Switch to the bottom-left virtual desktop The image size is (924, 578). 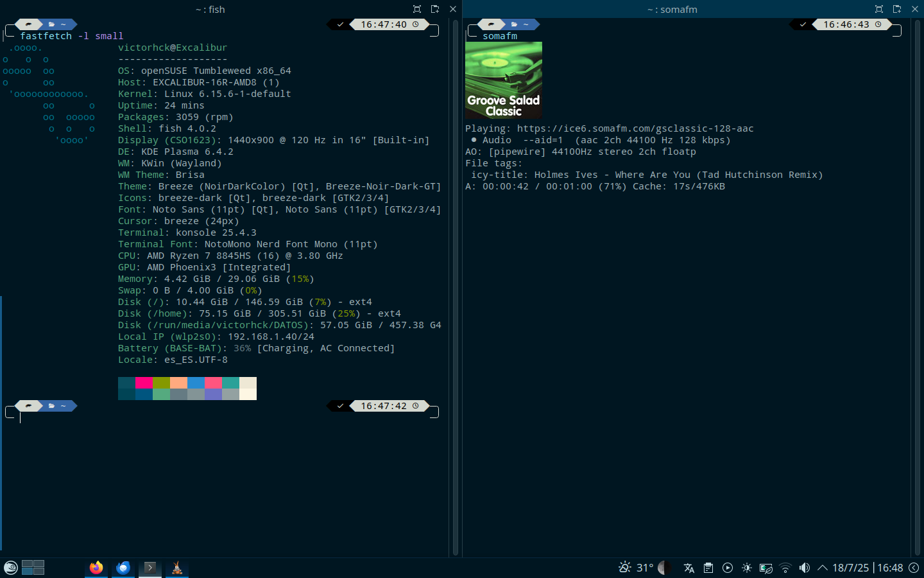[27, 572]
